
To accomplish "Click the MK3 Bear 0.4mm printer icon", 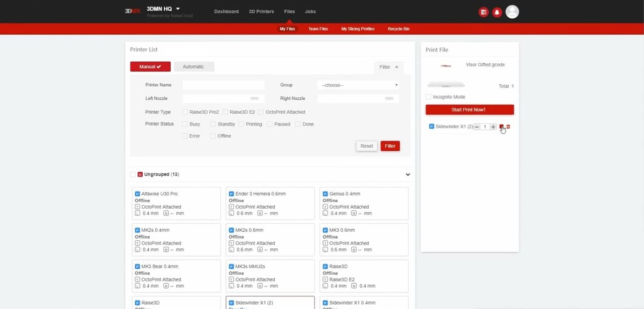I will pyautogui.click(x=137, y=267).
